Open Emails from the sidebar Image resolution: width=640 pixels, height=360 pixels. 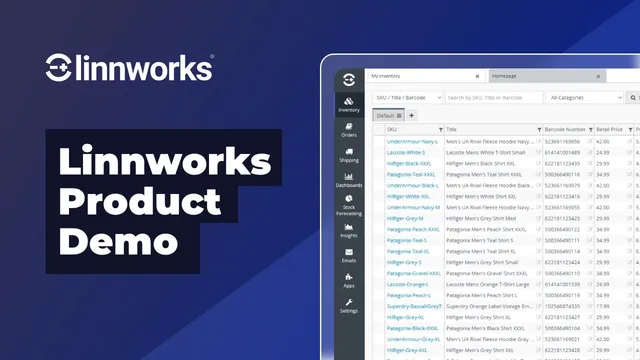point(349,256)
